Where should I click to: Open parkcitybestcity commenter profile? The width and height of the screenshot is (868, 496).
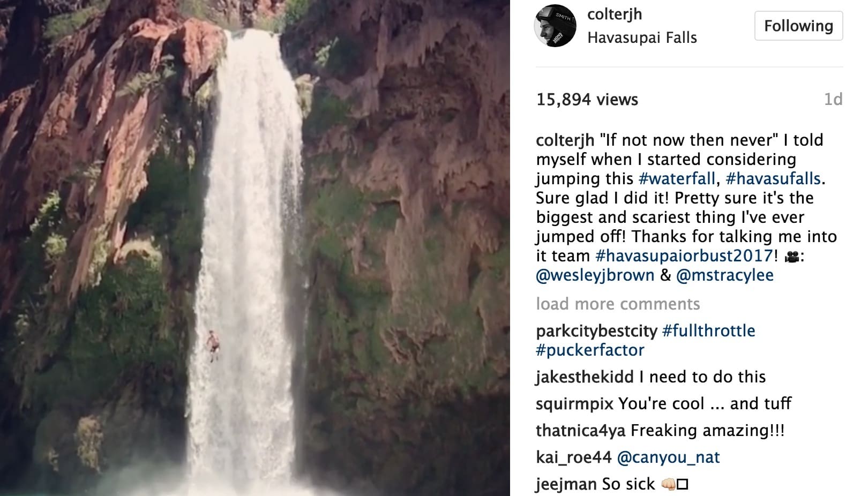coord(596,331)
